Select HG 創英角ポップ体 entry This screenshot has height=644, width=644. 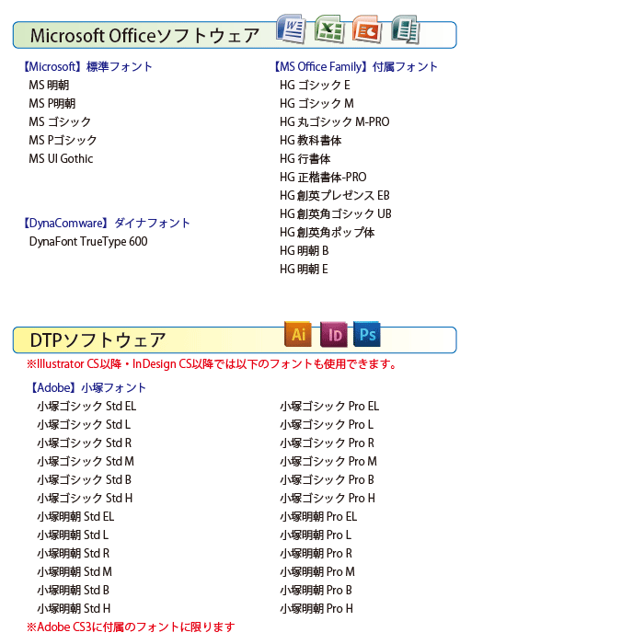point(328,233)
